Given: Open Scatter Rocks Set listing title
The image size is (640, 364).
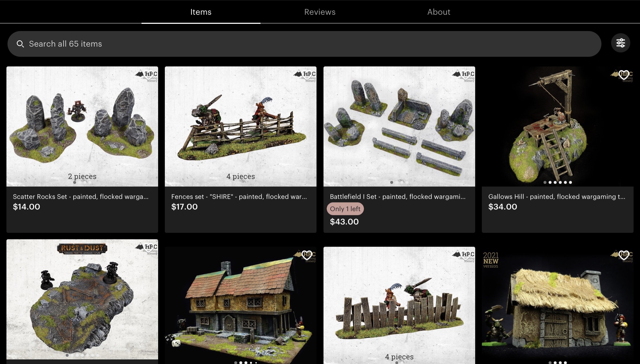Looking at the screenshot, I should (x=81, y=197).
